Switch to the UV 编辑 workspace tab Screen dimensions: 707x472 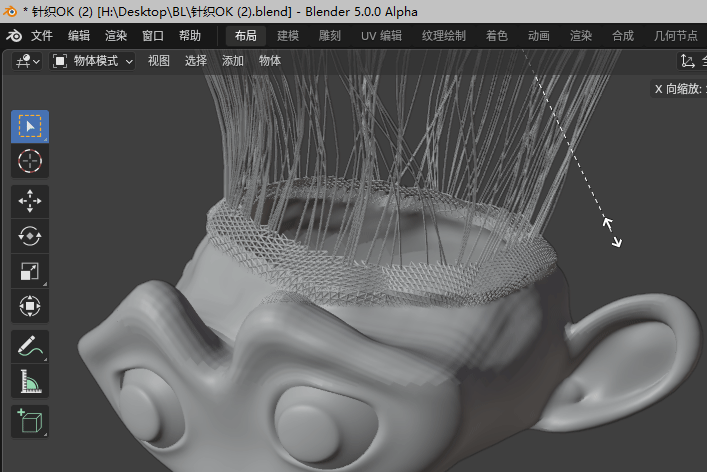click(x=381, y=36)
